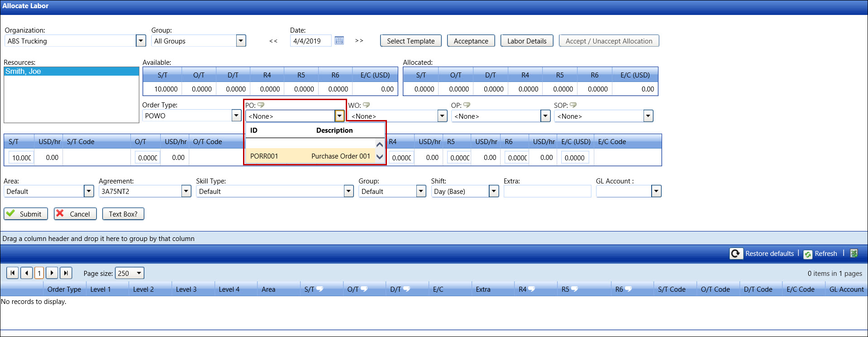Open the Page size dropdown

click(x=139, y=273)
